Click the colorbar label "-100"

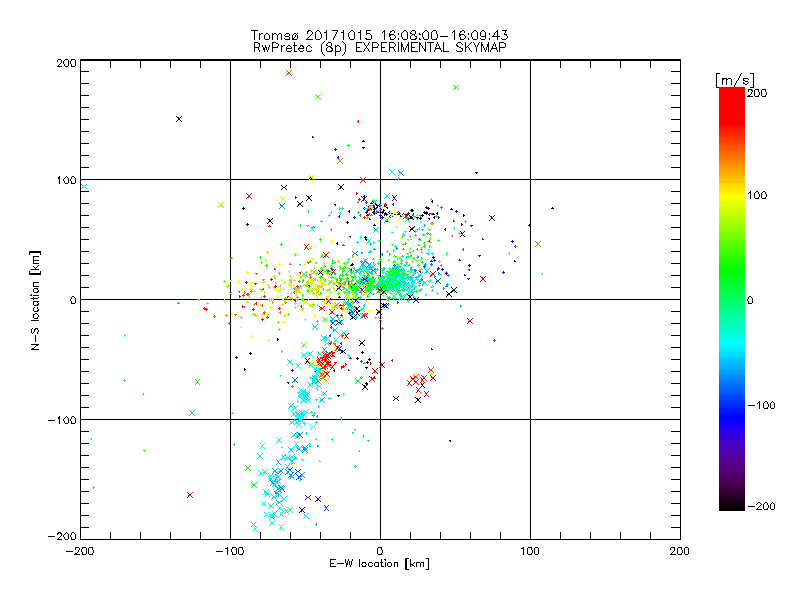[761, 405]
